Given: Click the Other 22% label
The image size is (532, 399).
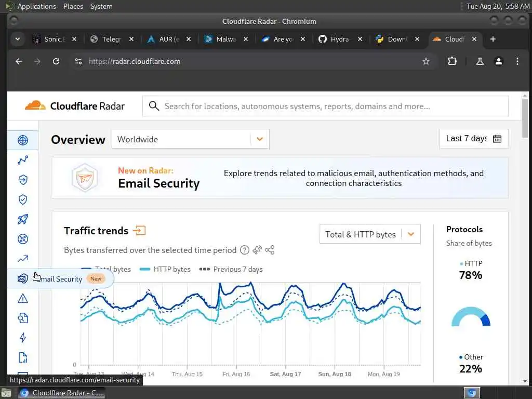Looking at the screenshot, I should pyautogui.click(x=471, y=363).
